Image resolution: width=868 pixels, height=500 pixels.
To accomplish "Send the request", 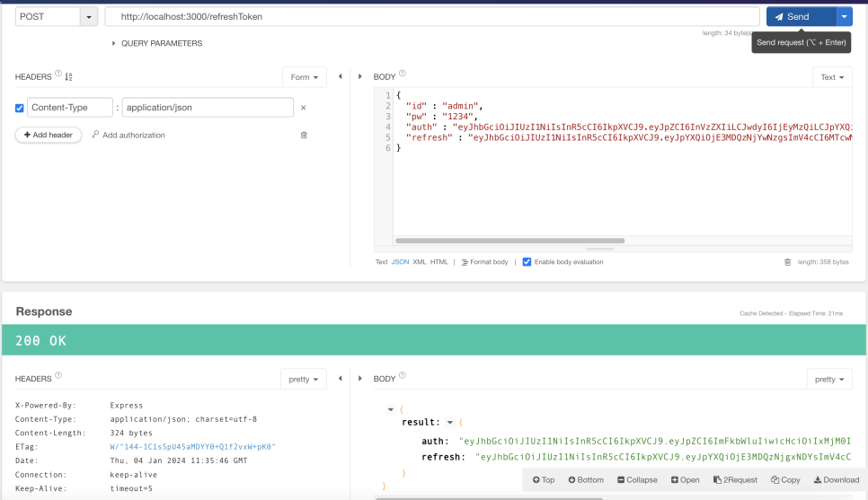I will click(x=801, y=16).
